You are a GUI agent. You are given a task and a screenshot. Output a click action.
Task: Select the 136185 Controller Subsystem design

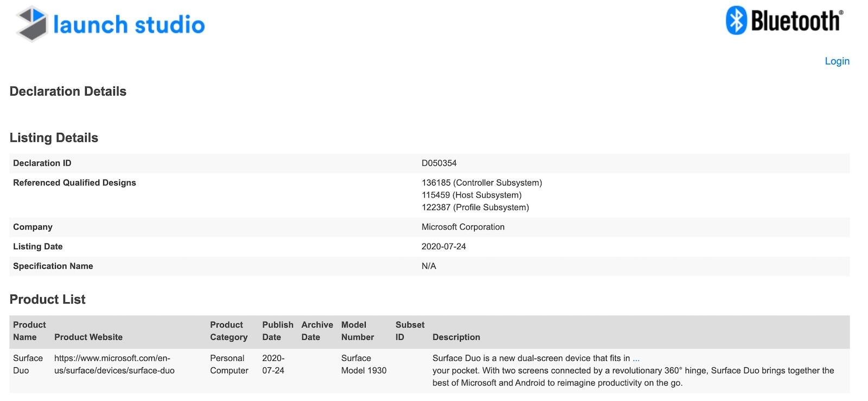481,183
